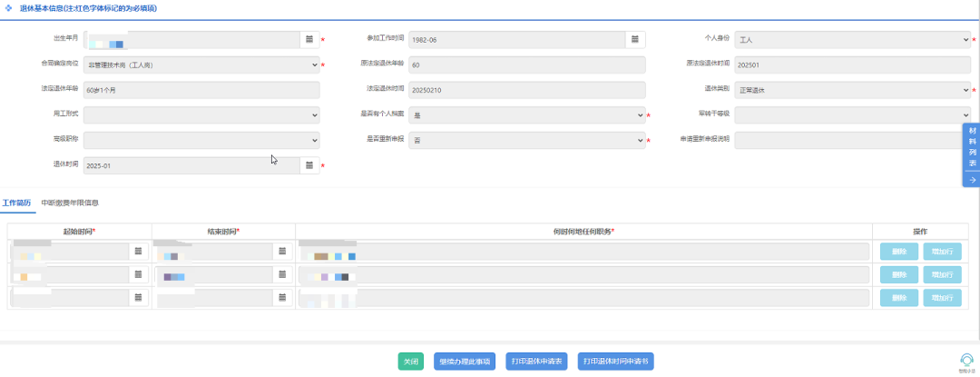Click first row 起始时间 calendar icon
The height and width of the screenshot is (377, 980).
(138, 251)
